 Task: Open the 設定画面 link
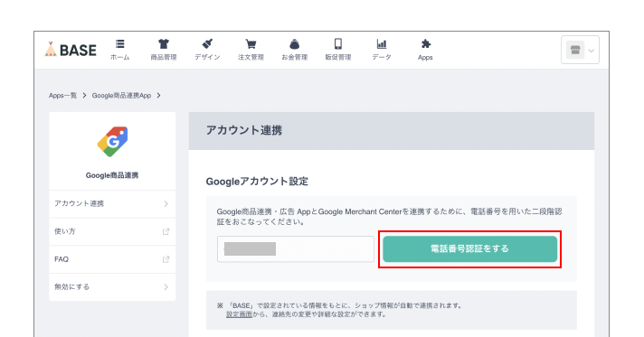click(x=239, y=314)
